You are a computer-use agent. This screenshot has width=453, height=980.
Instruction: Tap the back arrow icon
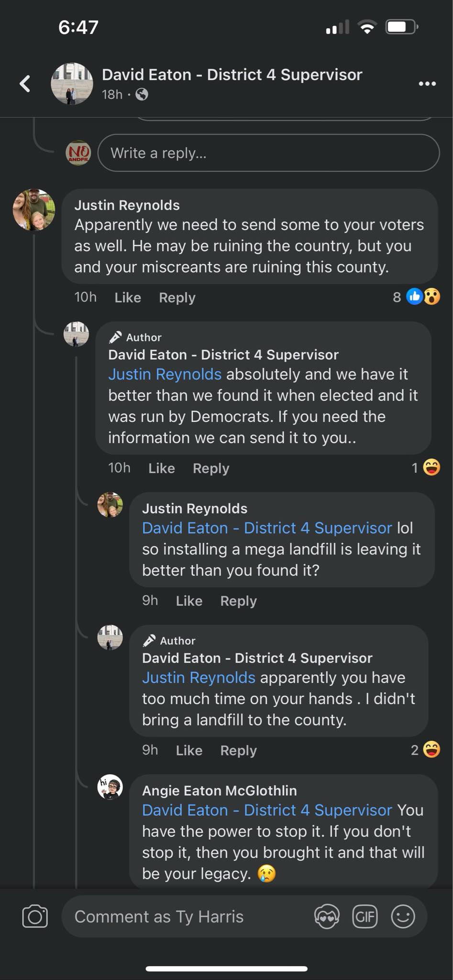click(x=25, y=84)
